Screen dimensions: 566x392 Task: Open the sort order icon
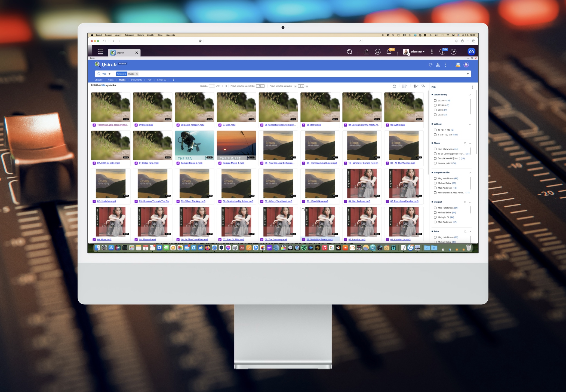pos(416,86)
